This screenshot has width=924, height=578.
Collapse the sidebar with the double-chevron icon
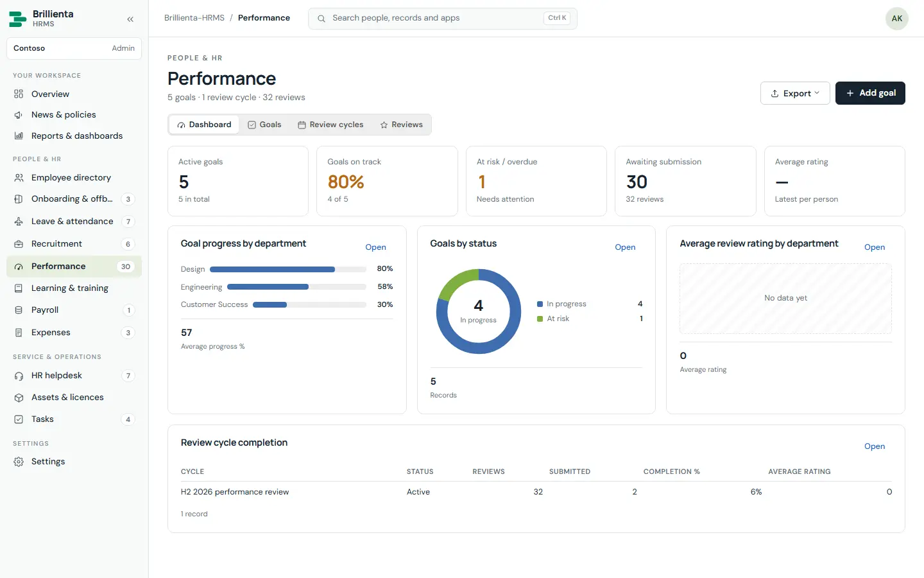pyautogui.click(x=130, y=19)
